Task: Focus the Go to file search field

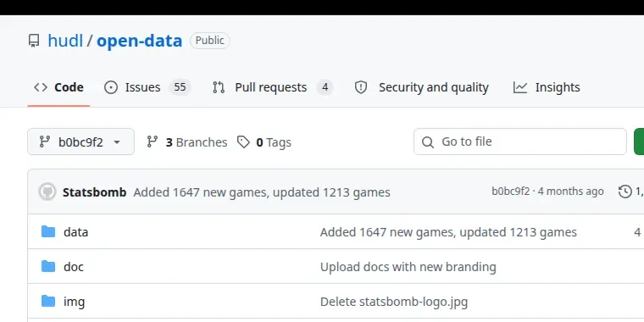Action: (x=520, y=142)
